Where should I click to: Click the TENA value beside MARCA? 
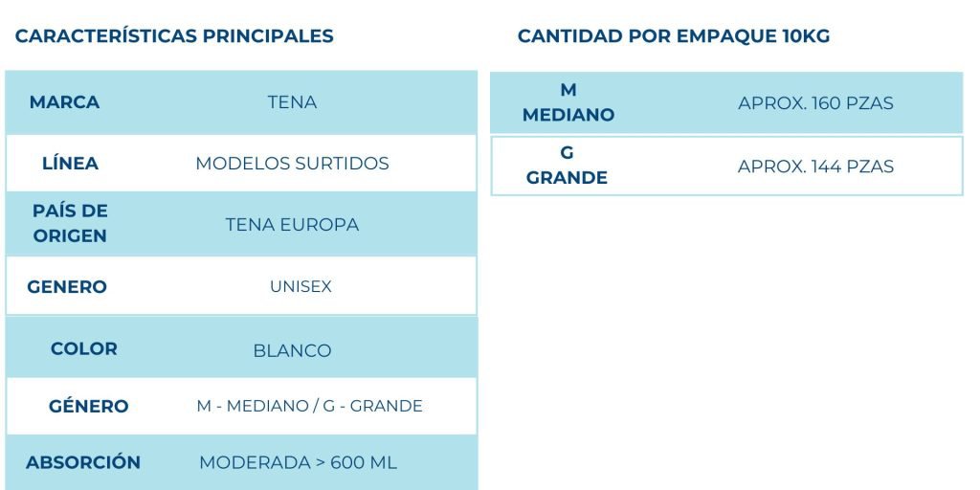pos(292,102)
